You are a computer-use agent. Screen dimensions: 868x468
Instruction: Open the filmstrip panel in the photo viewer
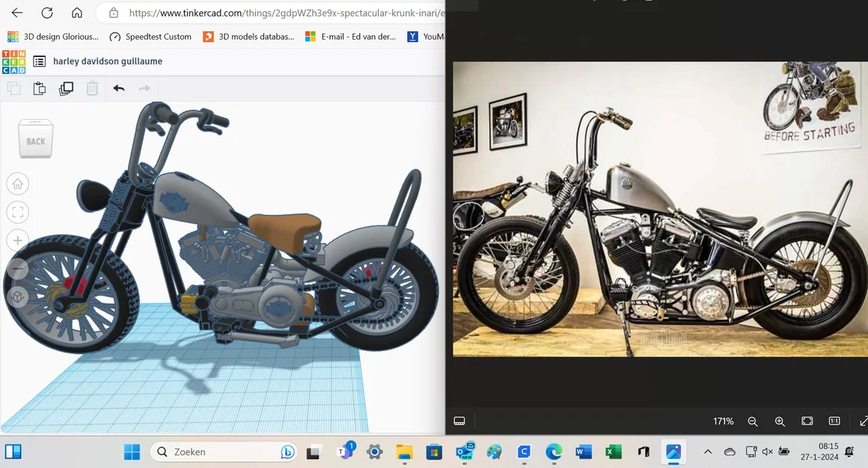459,421
